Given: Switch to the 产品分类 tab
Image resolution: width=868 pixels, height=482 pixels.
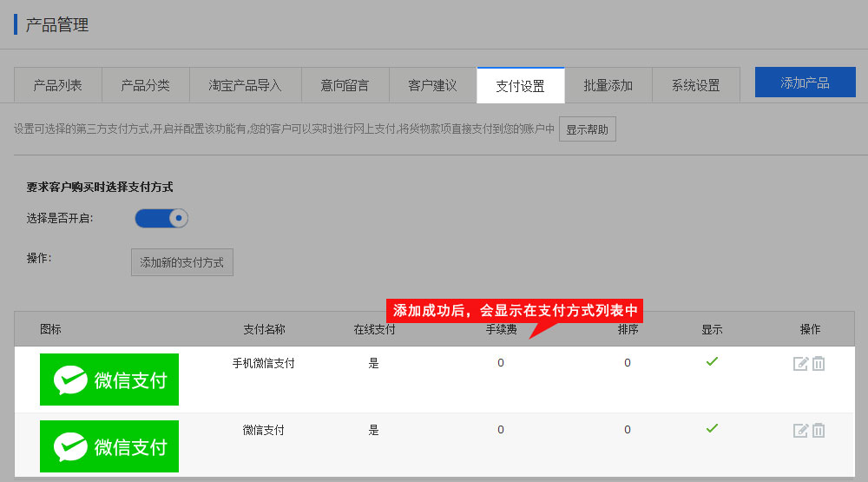Looking at the screenshot, I should (x=145, y=85).
